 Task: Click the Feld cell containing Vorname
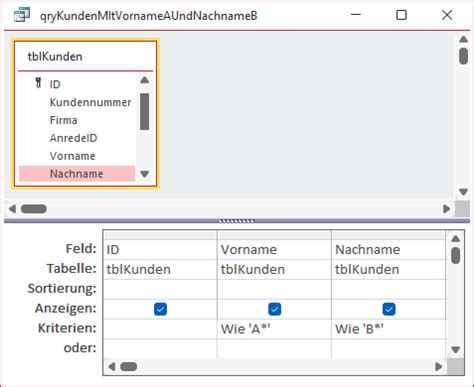(x=274, y=250)
